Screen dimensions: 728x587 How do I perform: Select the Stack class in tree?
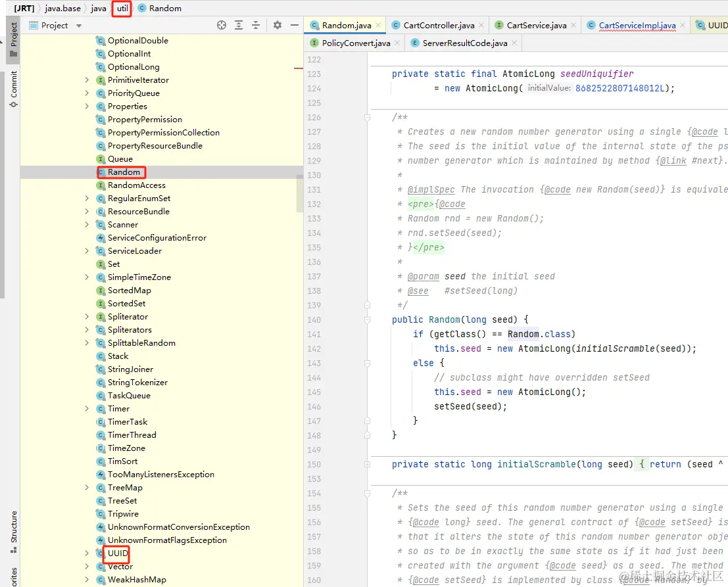pos(118,356)
